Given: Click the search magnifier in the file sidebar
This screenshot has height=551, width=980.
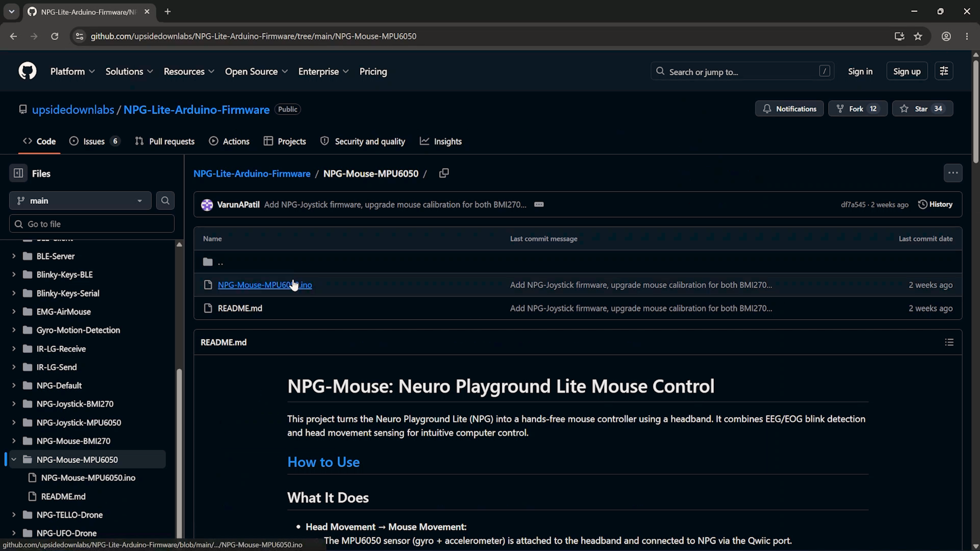Looking at the screenshot, I should (x=165, y=201).
